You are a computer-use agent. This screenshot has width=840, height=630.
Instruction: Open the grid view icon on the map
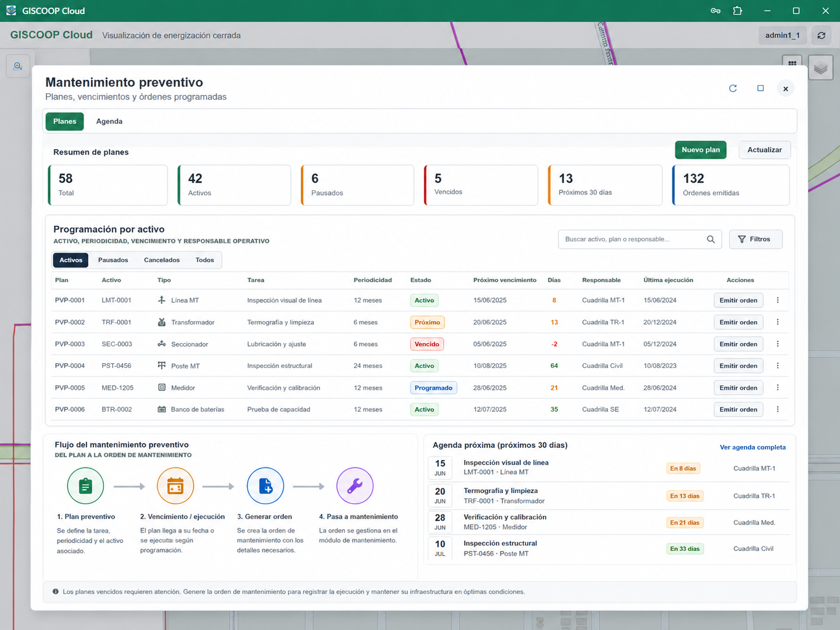pos(792,62)
